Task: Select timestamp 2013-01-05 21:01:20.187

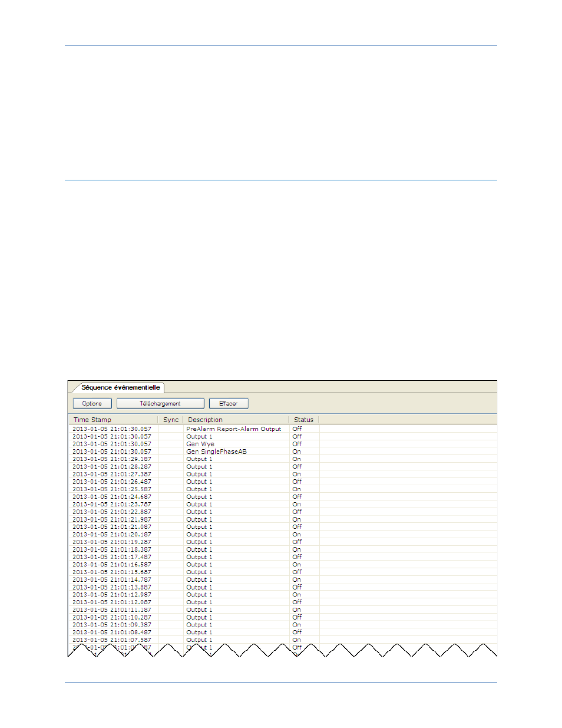Action: click(112, 535)
